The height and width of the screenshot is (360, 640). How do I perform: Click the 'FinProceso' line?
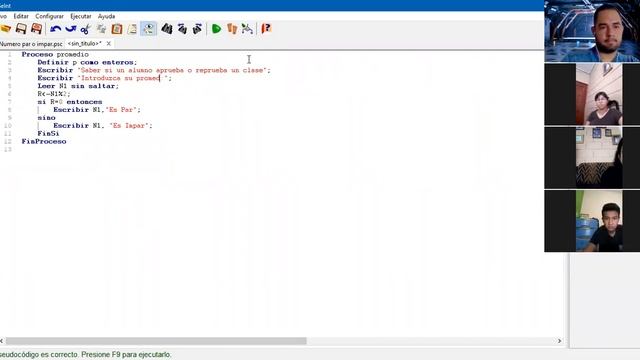(x=44, y=142)
